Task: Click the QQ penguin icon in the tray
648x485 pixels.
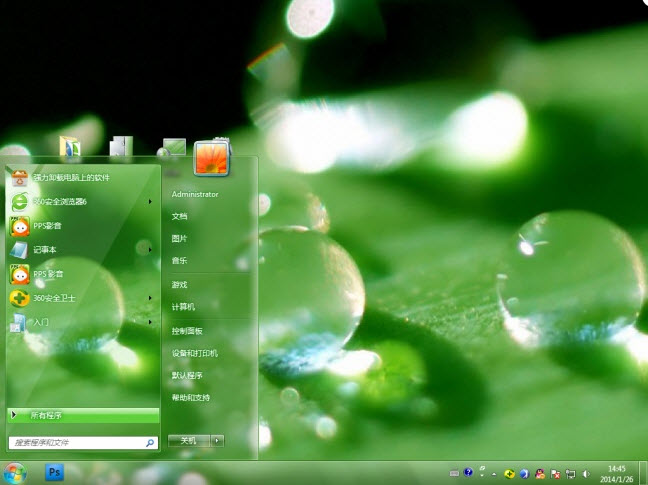Action: pos(540,473)
